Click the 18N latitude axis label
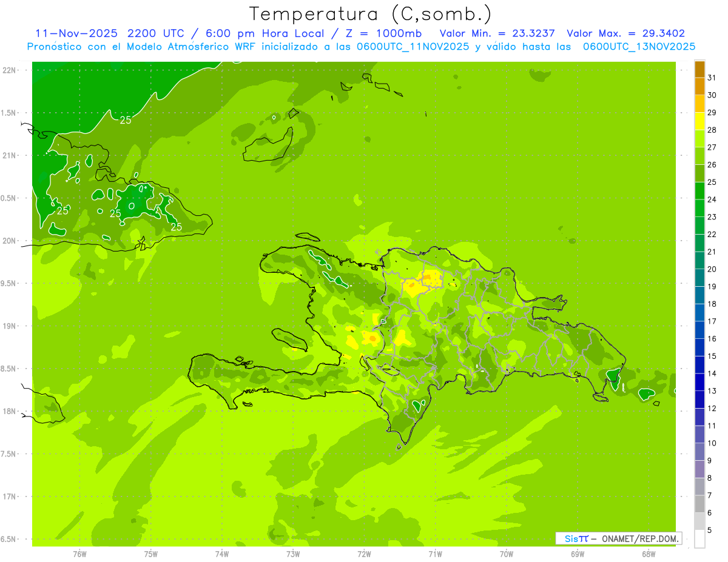728x562 pixels. coord(10,411)
